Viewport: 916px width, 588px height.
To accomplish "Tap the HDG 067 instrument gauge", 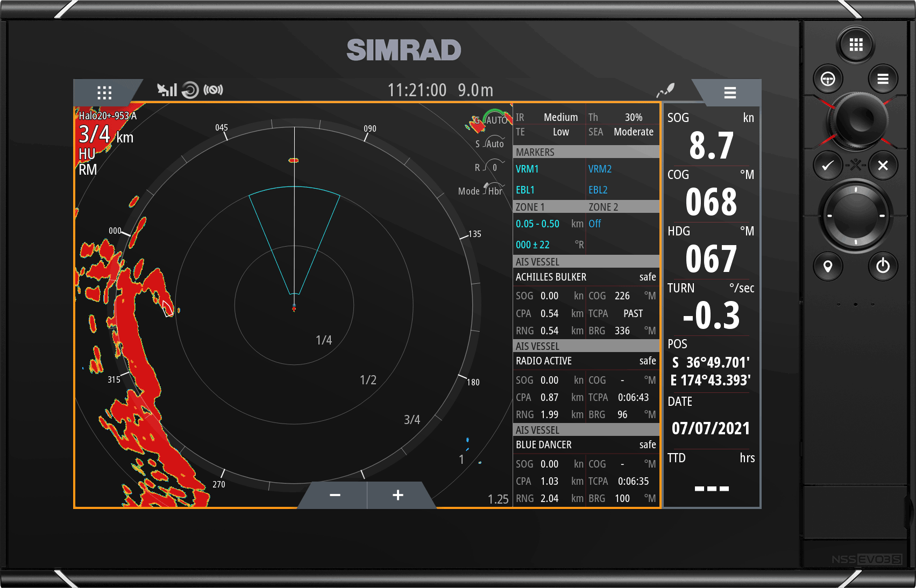I will (x=711, y=251).
